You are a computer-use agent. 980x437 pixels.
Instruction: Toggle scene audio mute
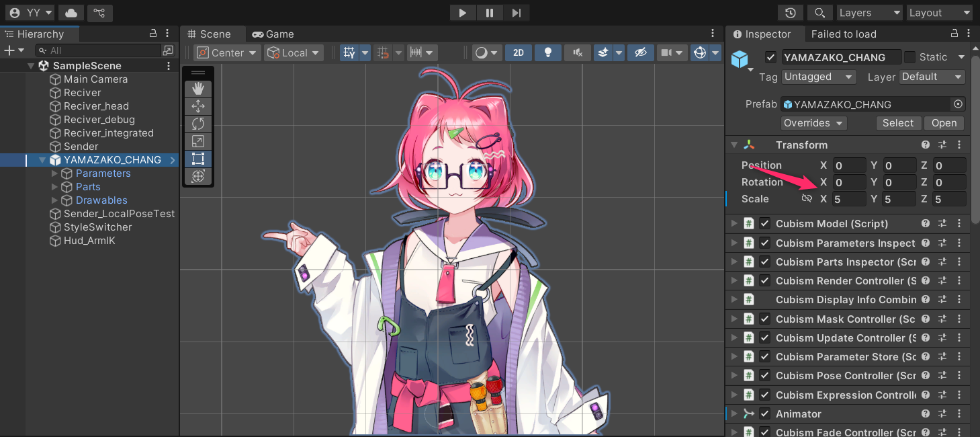577,52
